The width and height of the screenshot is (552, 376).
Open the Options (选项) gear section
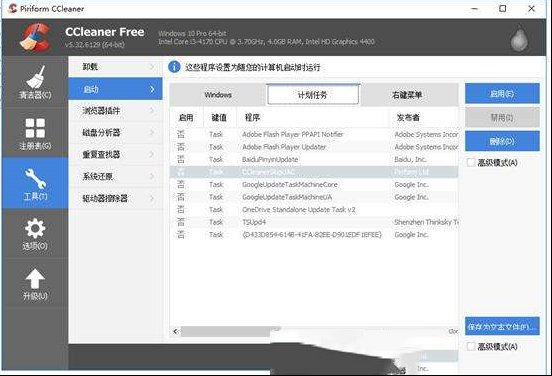click(x=35, y=234)
